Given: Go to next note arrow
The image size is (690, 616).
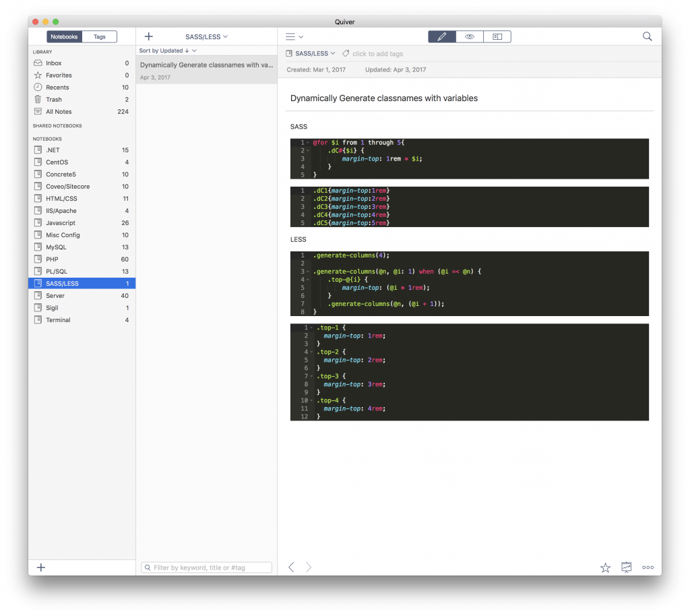Looking at the screenshot, I should (x=309, y=567).
